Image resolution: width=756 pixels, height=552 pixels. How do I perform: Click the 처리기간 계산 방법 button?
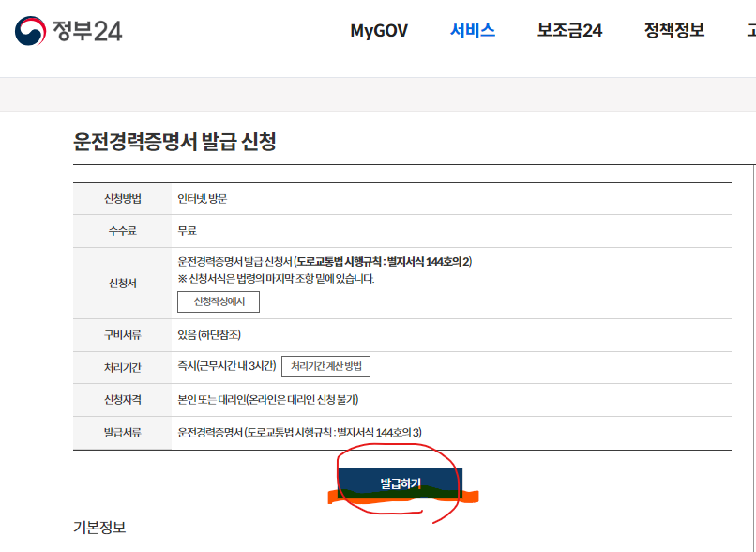[x=325, y=366]
